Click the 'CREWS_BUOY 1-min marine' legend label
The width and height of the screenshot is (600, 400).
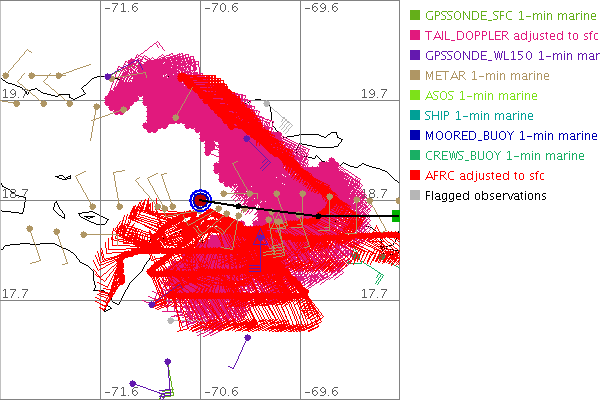(x=505, y=155)
